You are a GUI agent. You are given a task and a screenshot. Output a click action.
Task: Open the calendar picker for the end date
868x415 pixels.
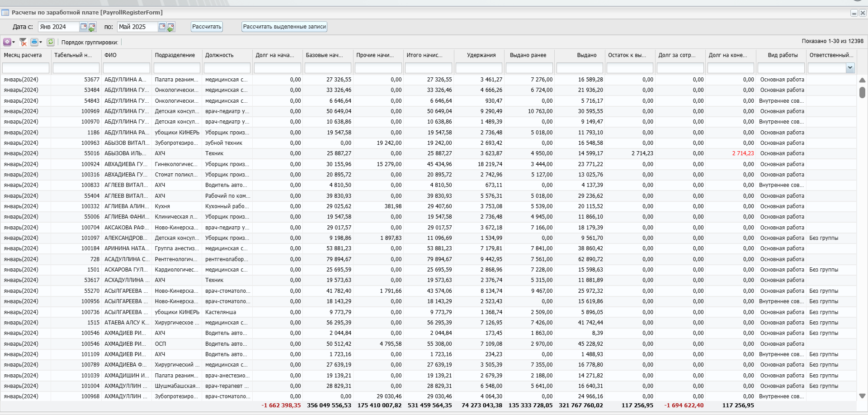[162, 27]
